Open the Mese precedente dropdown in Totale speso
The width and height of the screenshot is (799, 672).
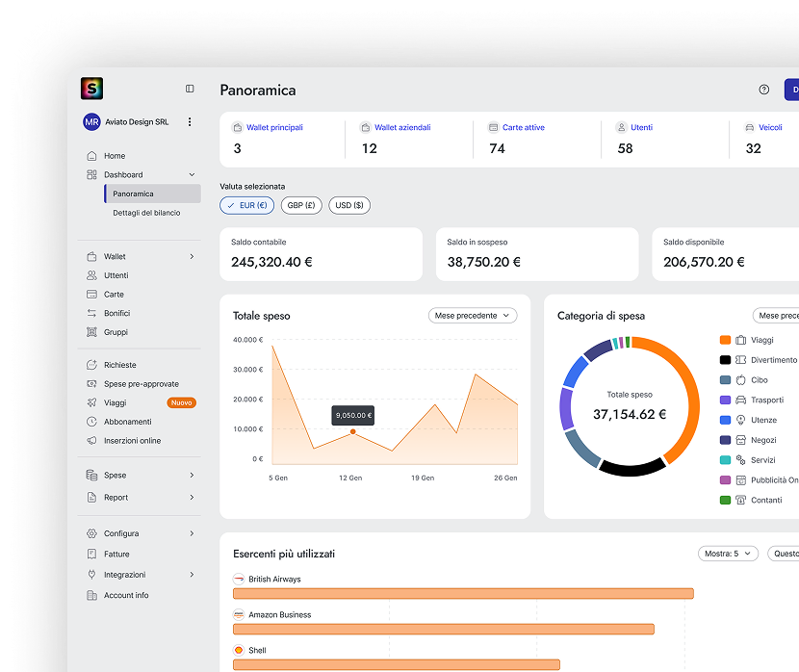tap(473, 316)
